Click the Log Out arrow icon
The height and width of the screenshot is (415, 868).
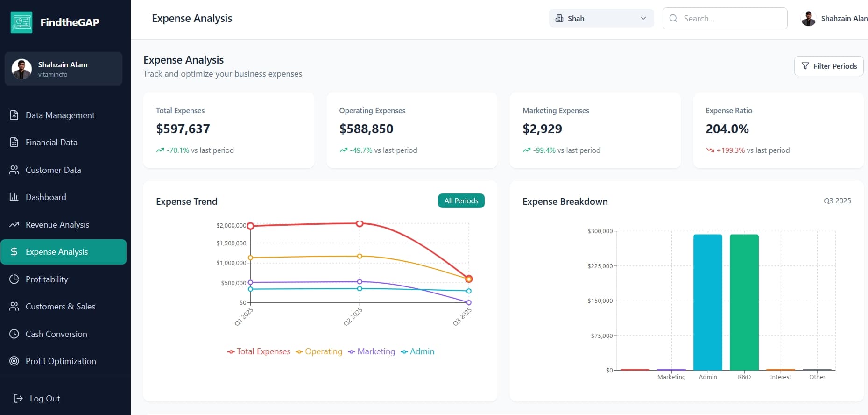(x=18, y=398)
